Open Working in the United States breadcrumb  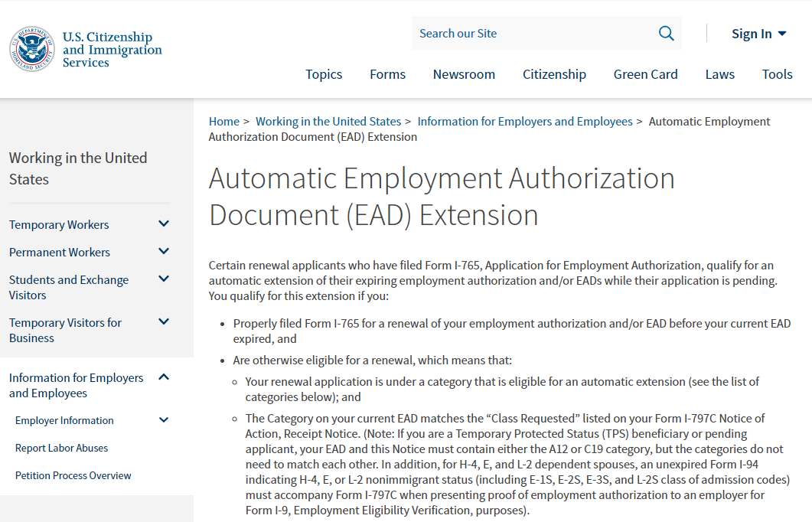pos(328,121)
